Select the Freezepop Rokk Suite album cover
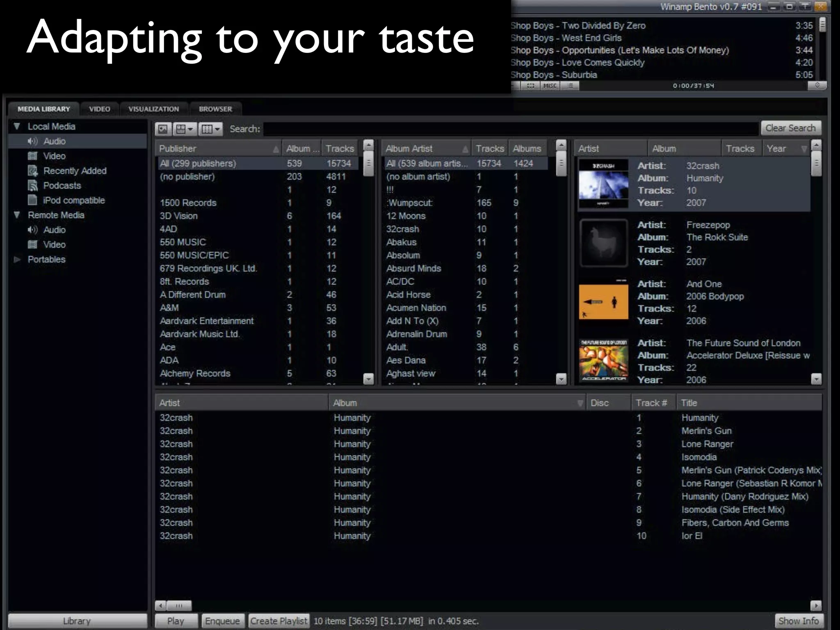 (603, 243)
